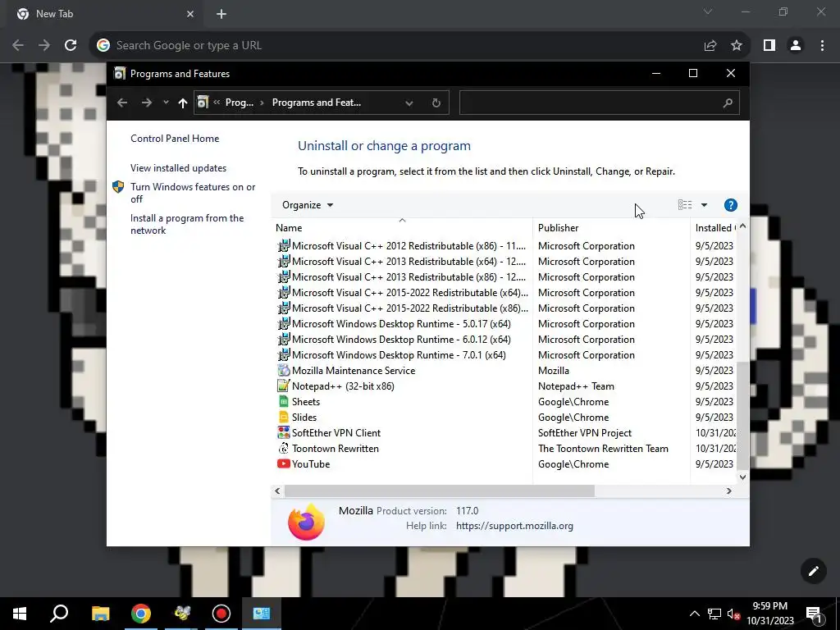Select Microsoft Windows Desktop Runtime 7.0.1

click(x=391, y=354)
